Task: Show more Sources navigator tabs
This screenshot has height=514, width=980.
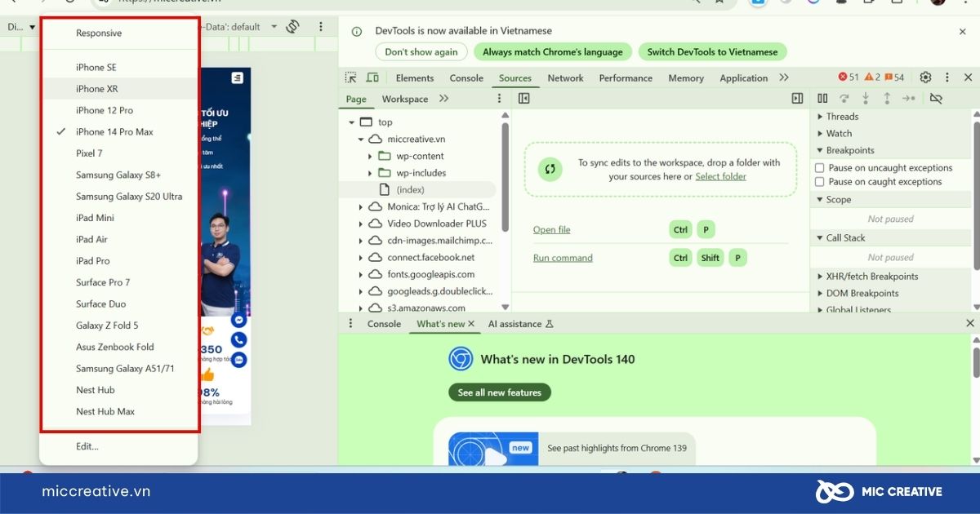Action: pyautogui.click(x=444, y=99)
